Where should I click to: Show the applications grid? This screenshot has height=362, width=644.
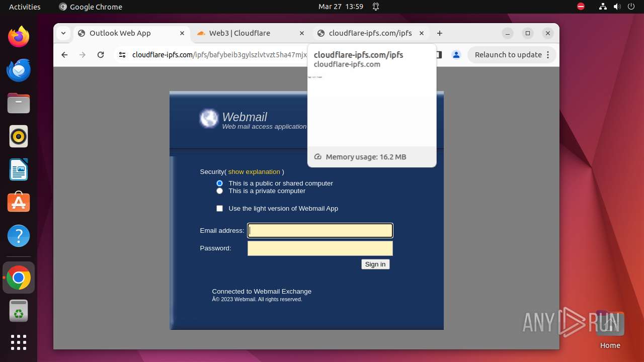19,342
